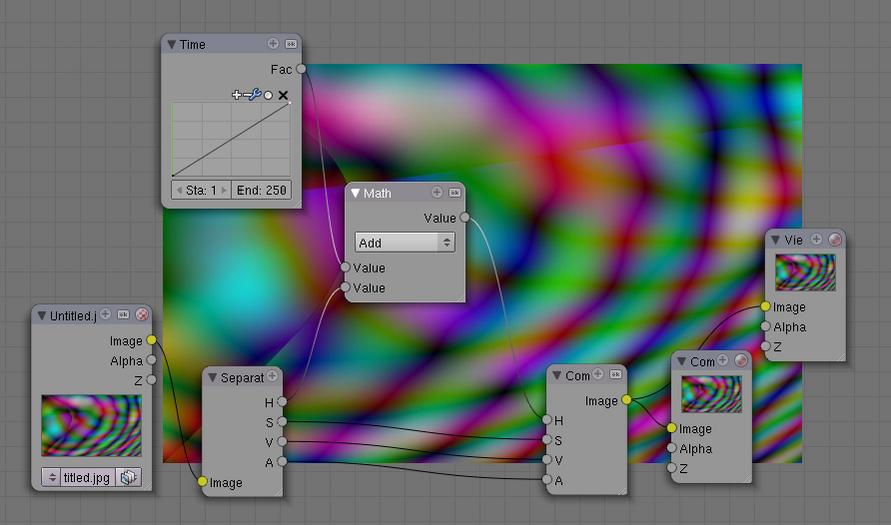Click the Z output socket of Untitled.j node
The width and height of the screenshot is (891, 525).
point(151,380)
